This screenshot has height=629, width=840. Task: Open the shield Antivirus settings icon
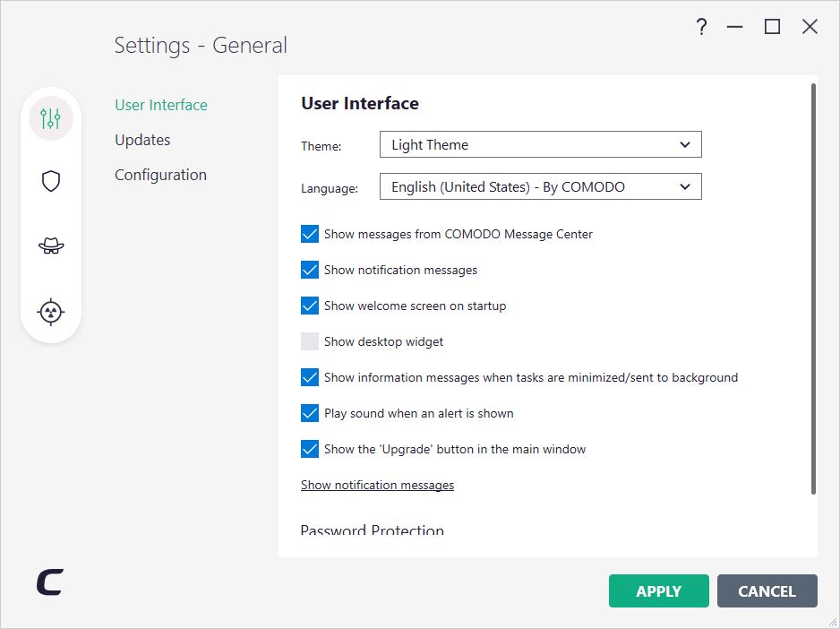click(x=51, y=181)
